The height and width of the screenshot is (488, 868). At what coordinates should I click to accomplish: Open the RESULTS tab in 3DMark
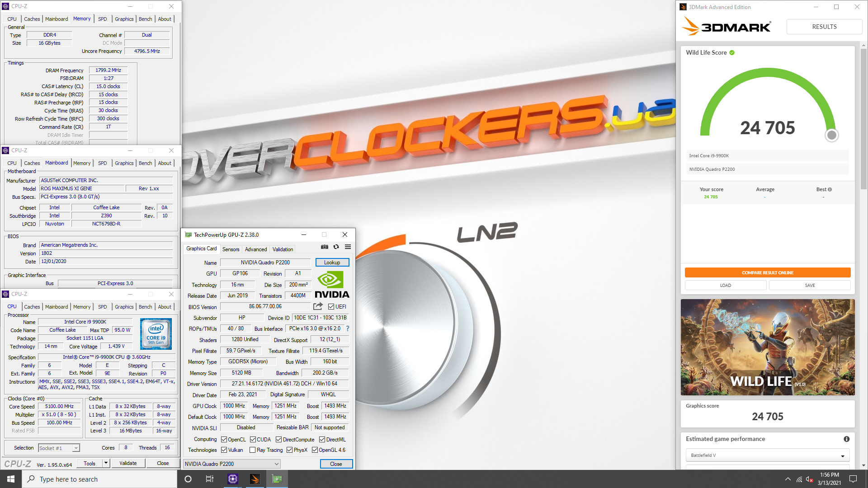pyautogui.click(x=824, y=27)
